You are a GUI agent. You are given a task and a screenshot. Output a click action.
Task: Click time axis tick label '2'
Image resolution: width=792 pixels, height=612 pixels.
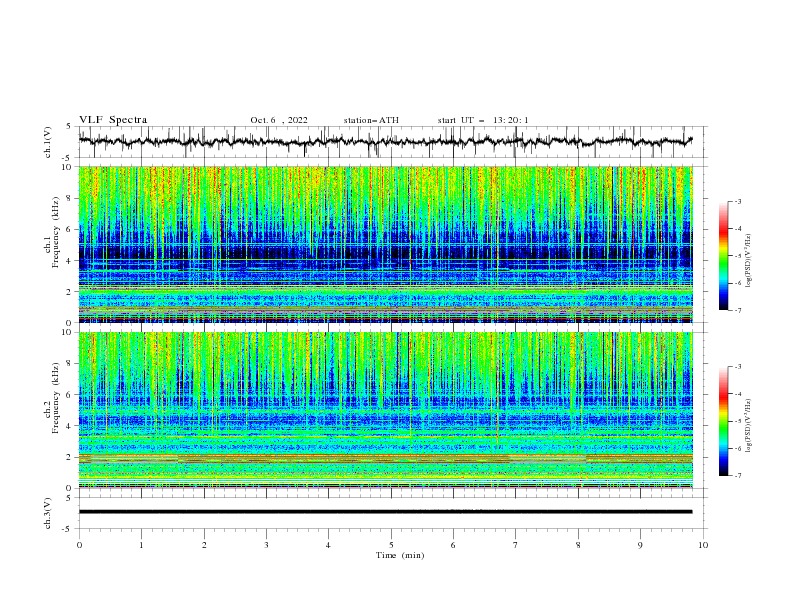(204, 545)
